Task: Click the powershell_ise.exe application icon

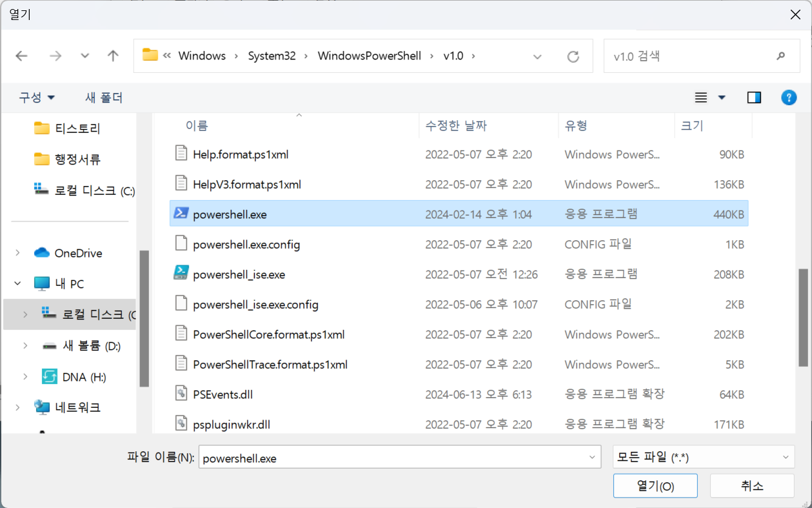Action: click(x=181, y=274)
